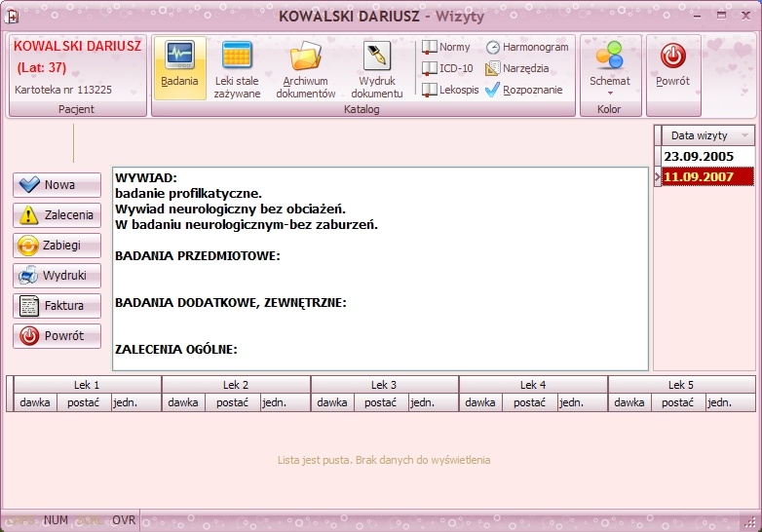This screenshot has width=762, height=532.
Task: Click Lek 1 column header
Action: (x=88, y=385)
